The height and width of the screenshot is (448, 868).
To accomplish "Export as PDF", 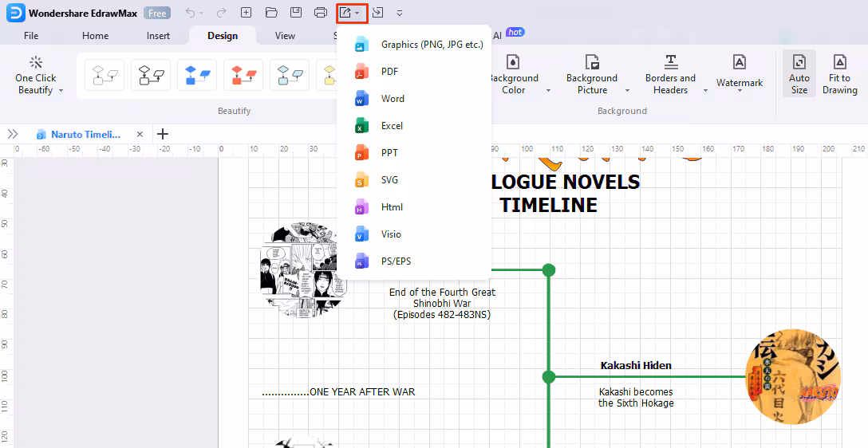I will 414,72.
